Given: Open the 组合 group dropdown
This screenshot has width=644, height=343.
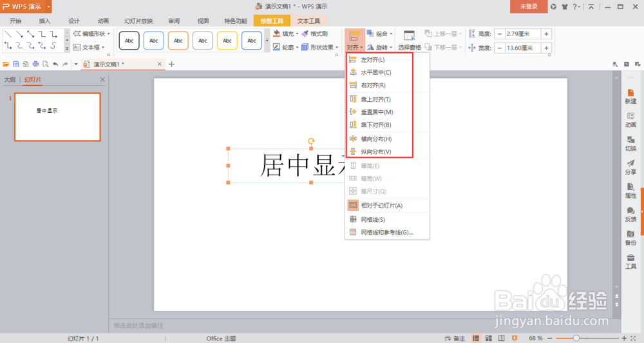Looking at the screenshot, I should (x=379, y=34).
